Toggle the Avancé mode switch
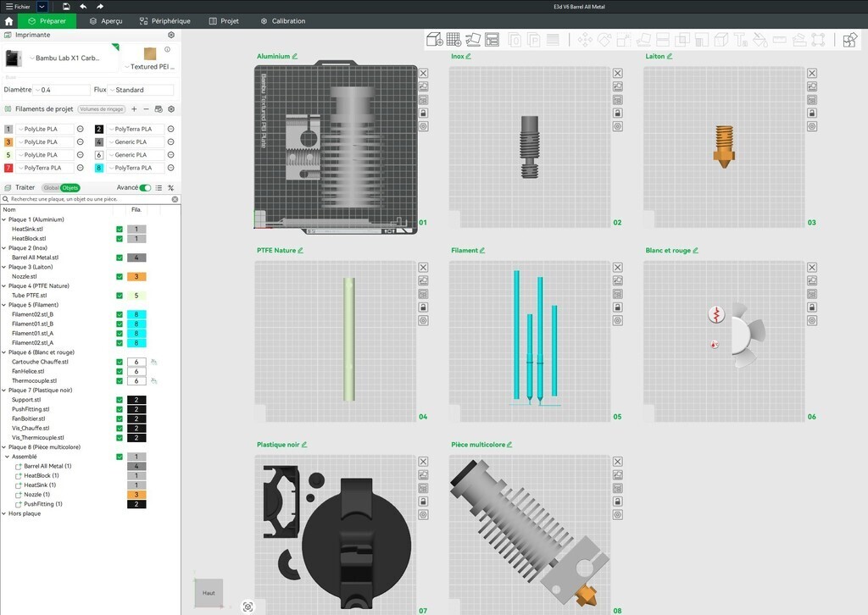This screenshot has width=868, height=615. pyautogui.click(x=145, y=188)
